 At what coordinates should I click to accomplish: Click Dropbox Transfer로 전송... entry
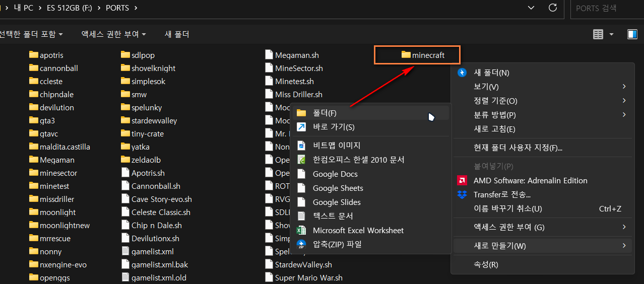point(542,194)
